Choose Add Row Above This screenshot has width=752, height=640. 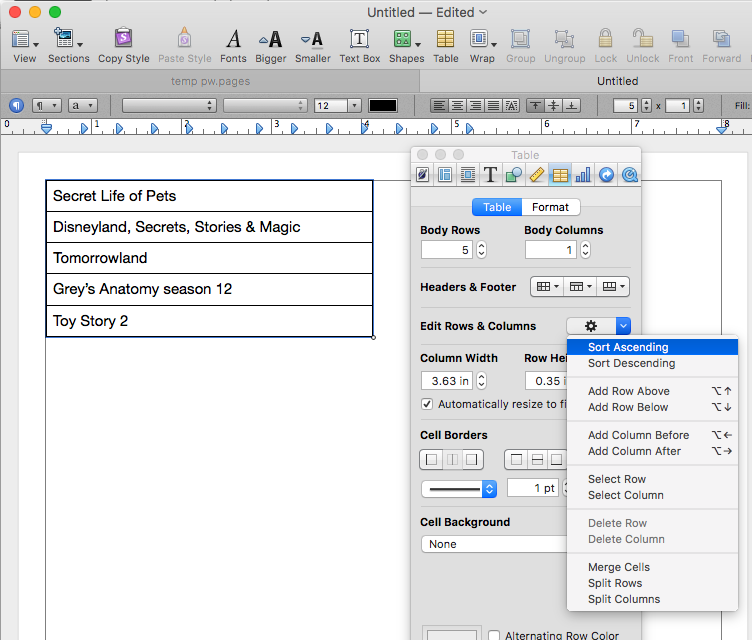(x=652, y=391)
